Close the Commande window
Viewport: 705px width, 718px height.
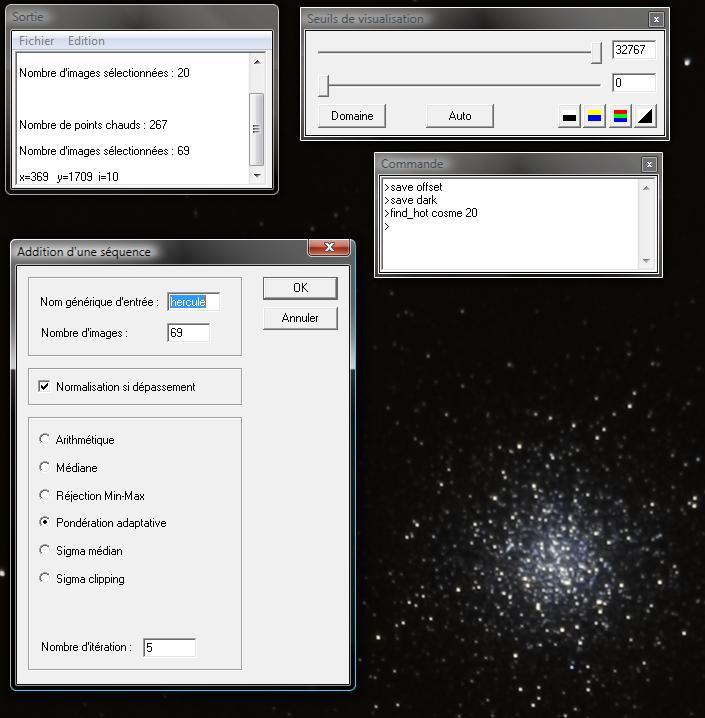(649, 164)
